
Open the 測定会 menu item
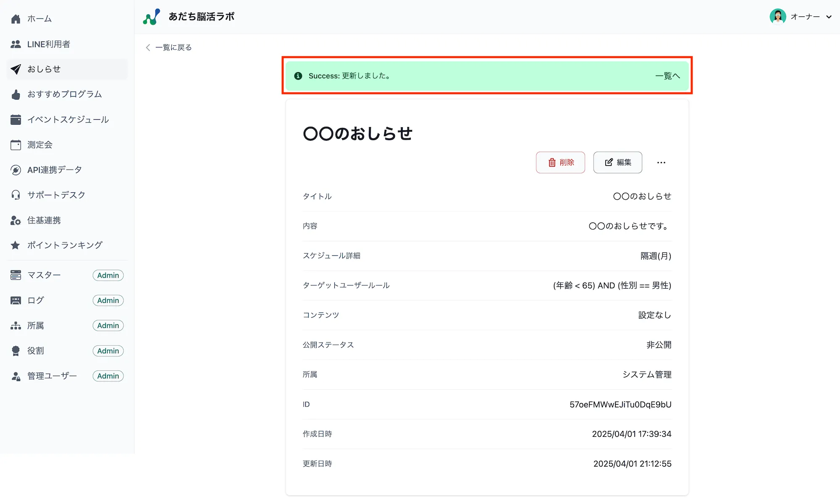[x=40, y=145]
